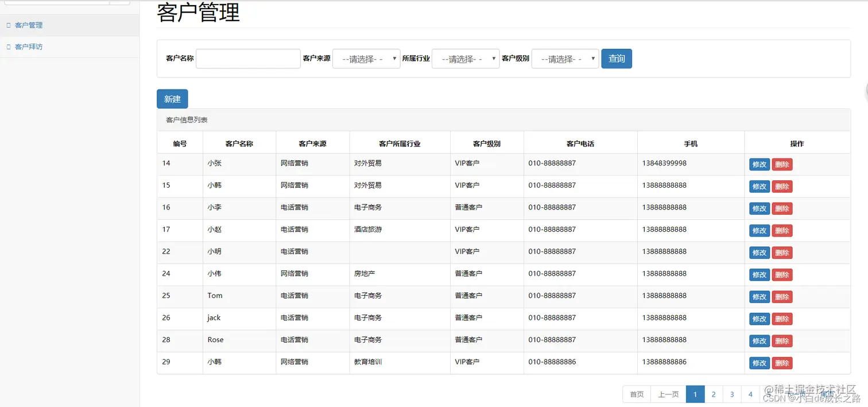Edit row 29 小韩 with 修改
Viewport: 868px width, 407px height.
[759, 363]
